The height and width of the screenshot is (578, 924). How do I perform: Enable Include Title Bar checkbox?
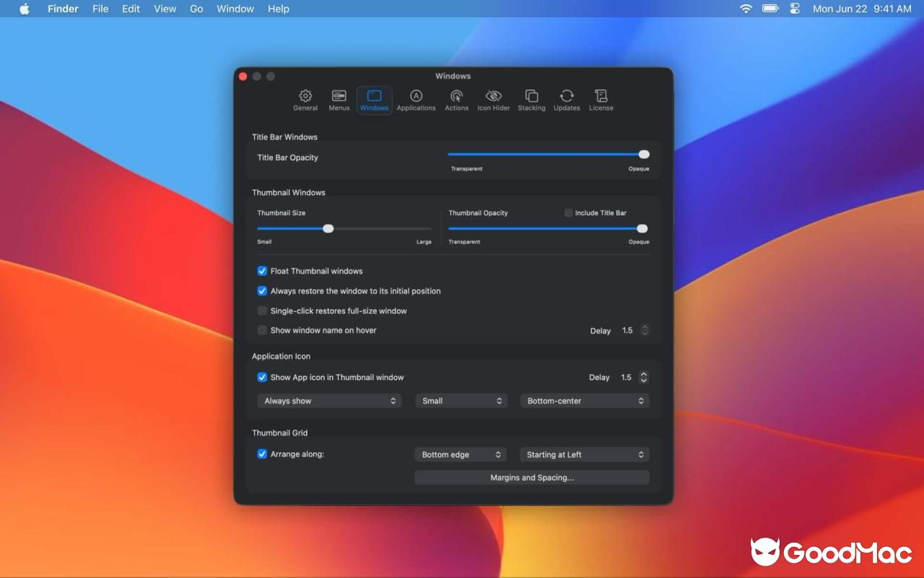tap(568, 213)
